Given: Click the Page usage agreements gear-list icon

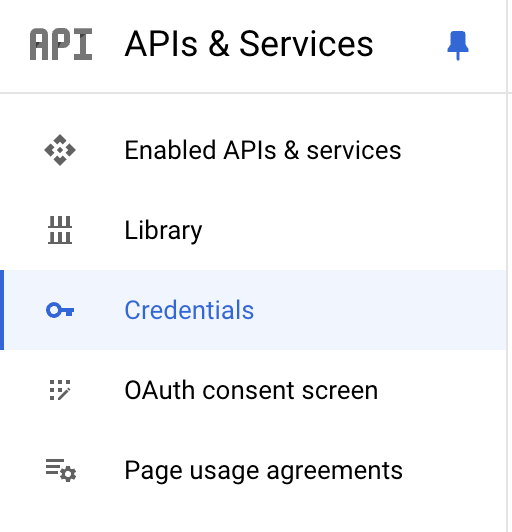Looking at the screenshot, I should pos(61,470).
